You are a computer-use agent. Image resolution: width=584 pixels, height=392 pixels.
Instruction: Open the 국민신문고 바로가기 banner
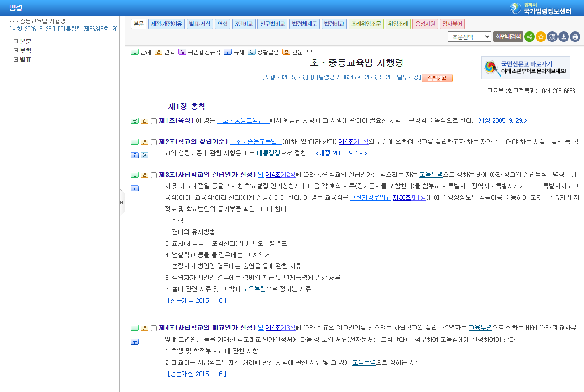point(526,68)
